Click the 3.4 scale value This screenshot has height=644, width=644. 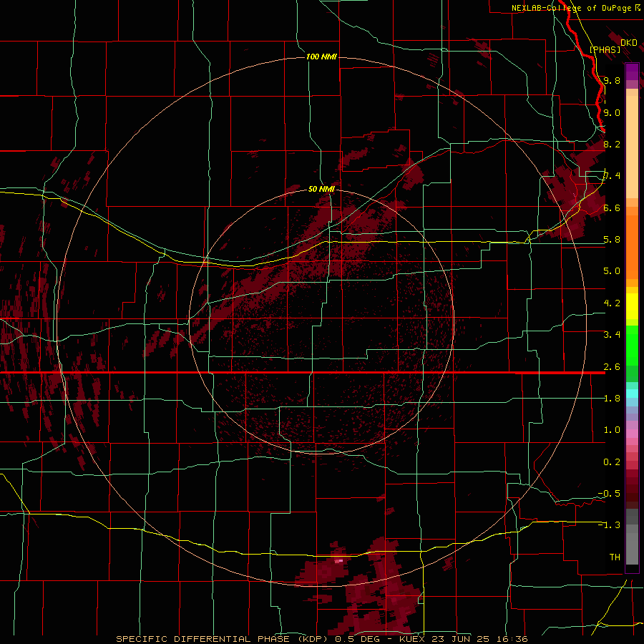point(612,335)
